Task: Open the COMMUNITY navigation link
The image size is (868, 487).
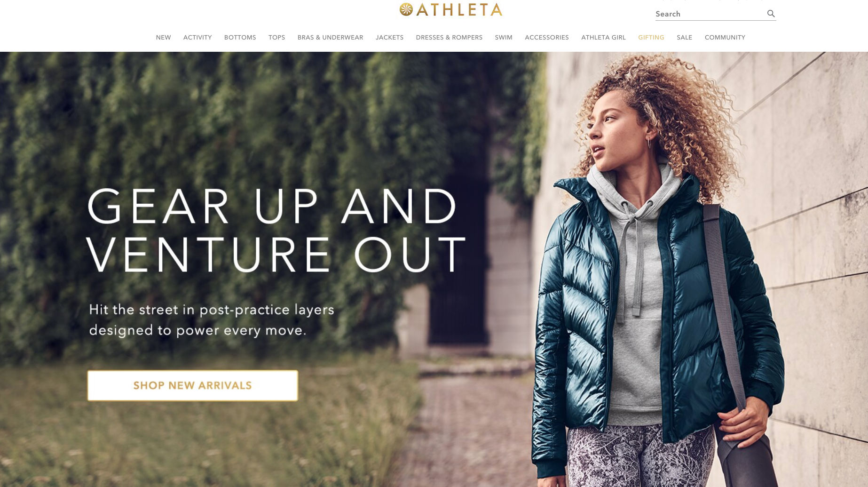Action: (x=725, y=38)
